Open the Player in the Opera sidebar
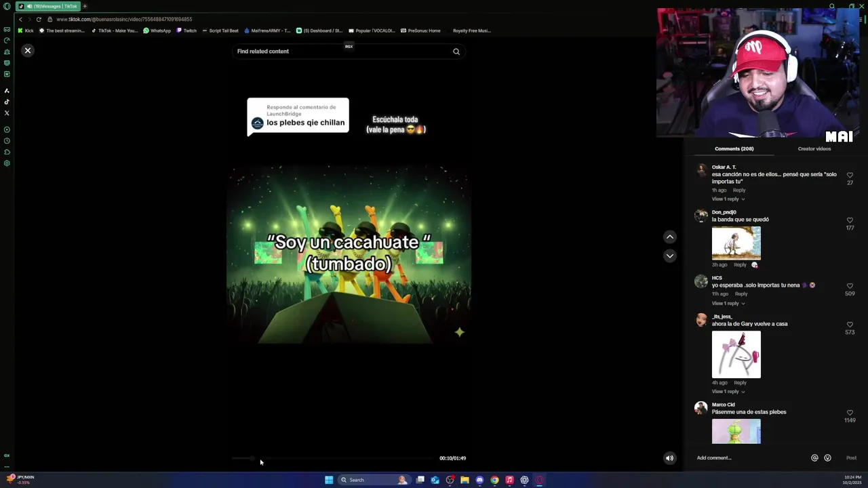This screenshot has height=488, width=868. (7, 129)
